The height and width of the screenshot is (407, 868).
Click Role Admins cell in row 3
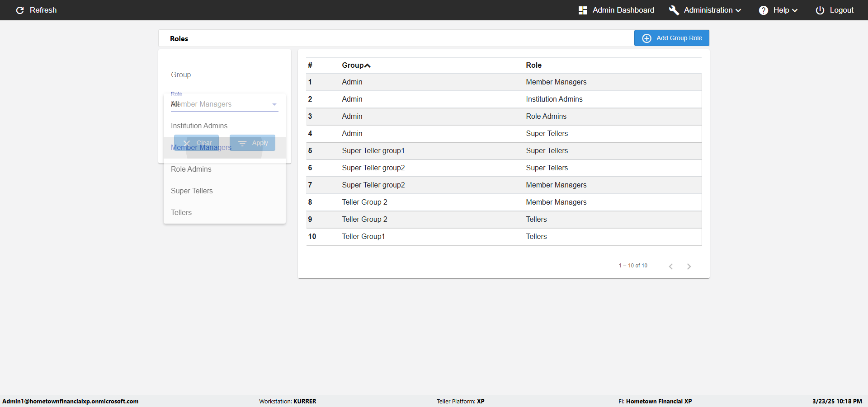546,116
